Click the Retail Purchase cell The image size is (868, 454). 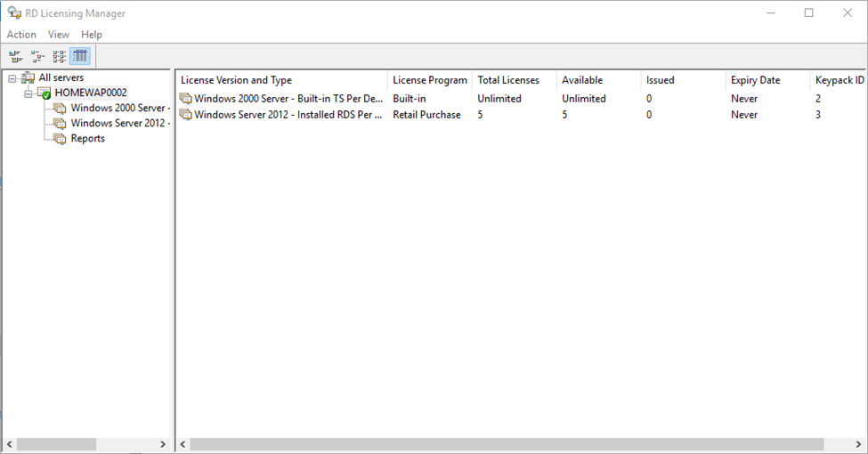point(426,115)
